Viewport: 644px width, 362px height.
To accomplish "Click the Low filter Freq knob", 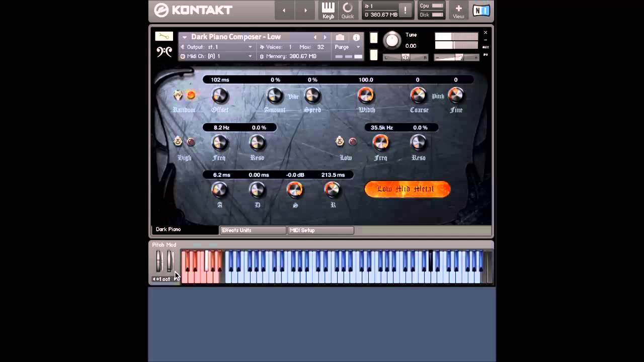I will click(x=381, y=143).
